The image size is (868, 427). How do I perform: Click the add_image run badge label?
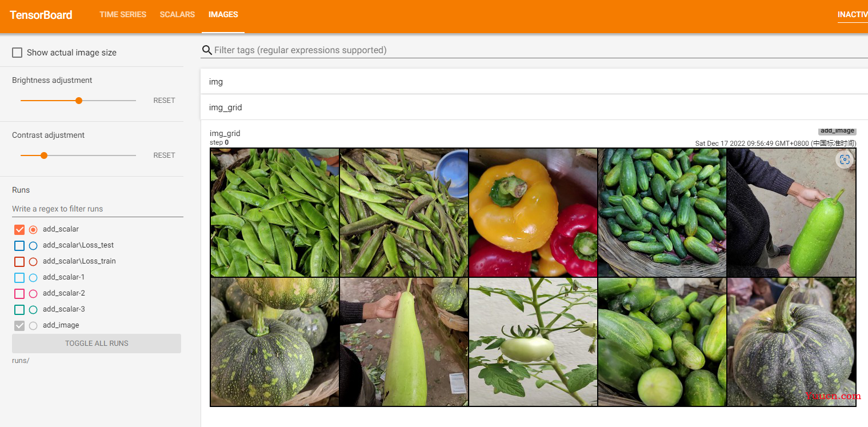(837, 131)
